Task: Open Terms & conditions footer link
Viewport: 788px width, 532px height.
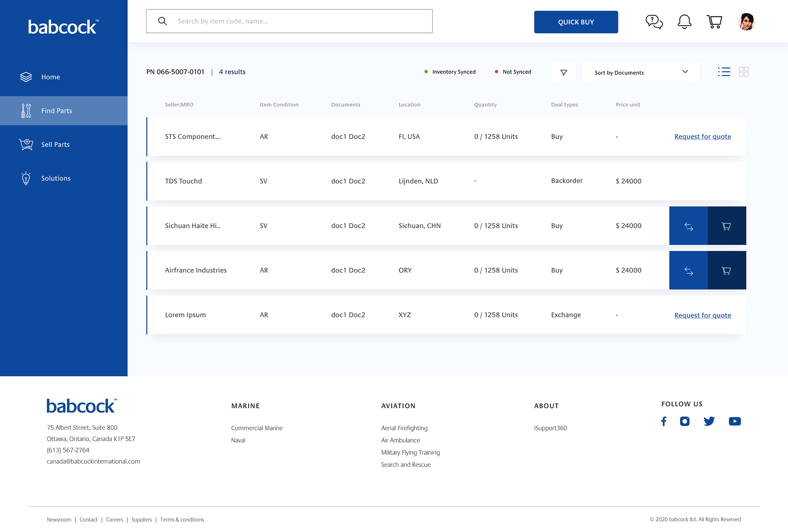Action: pyautogui.click(x=182, y=520)
